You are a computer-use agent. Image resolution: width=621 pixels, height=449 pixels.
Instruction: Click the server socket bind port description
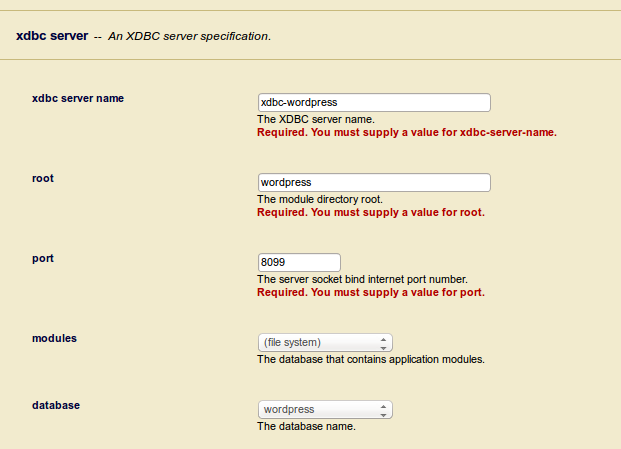[x=362, y=279]
